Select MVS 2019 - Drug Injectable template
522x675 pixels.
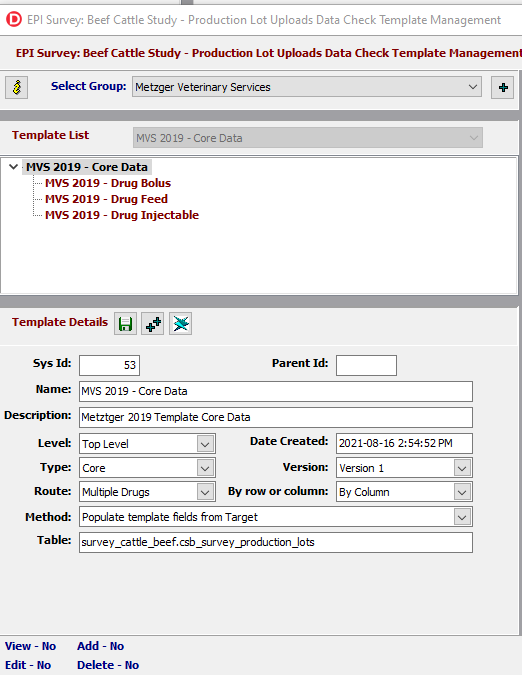122,215
